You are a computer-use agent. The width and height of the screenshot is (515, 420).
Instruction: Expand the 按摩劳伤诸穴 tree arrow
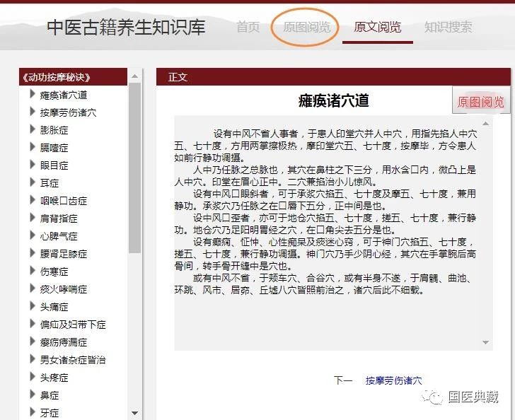[x=33, y=112]
